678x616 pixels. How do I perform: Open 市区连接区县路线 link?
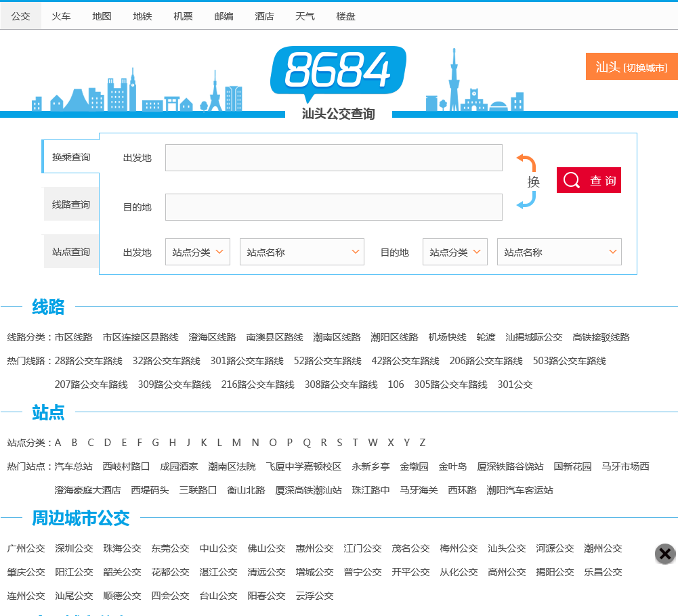[x=140, y=337]
